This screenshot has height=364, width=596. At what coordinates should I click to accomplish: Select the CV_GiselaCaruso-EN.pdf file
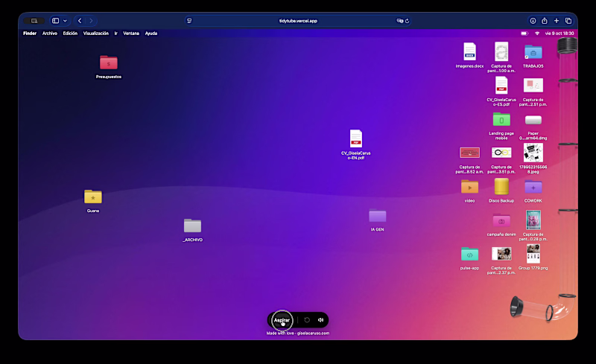pyautogui.click(x=356, y=138)
